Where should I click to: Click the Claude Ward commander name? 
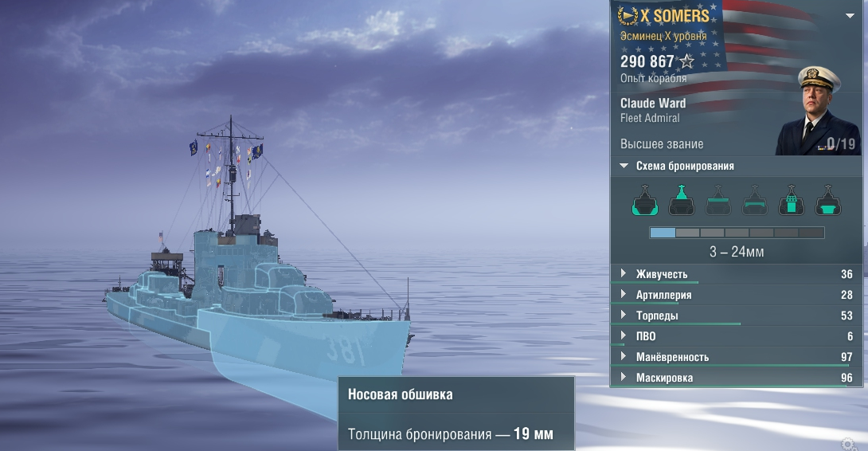tap(653, 103)
